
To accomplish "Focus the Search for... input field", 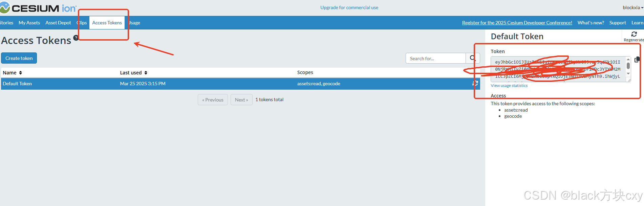I will click(x=436, y=58).
